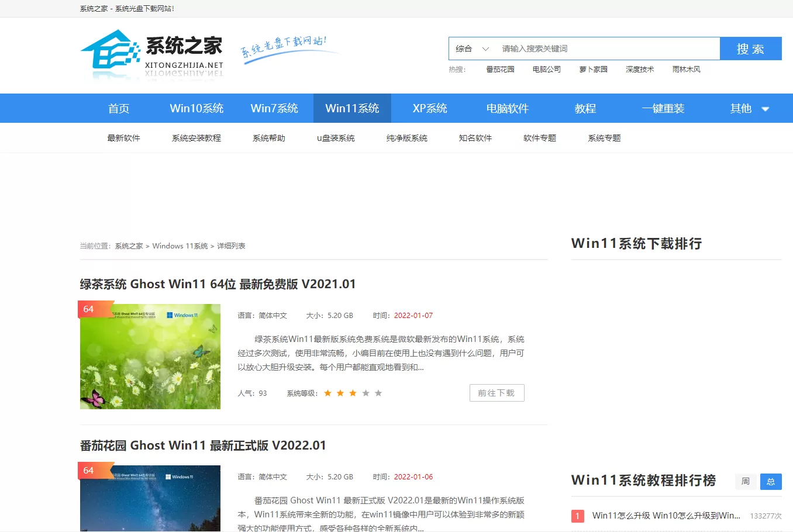This screenshot has width=793, height=532.
Task: Go to the Win10系统 navigation tab
Action: point(196,108)
